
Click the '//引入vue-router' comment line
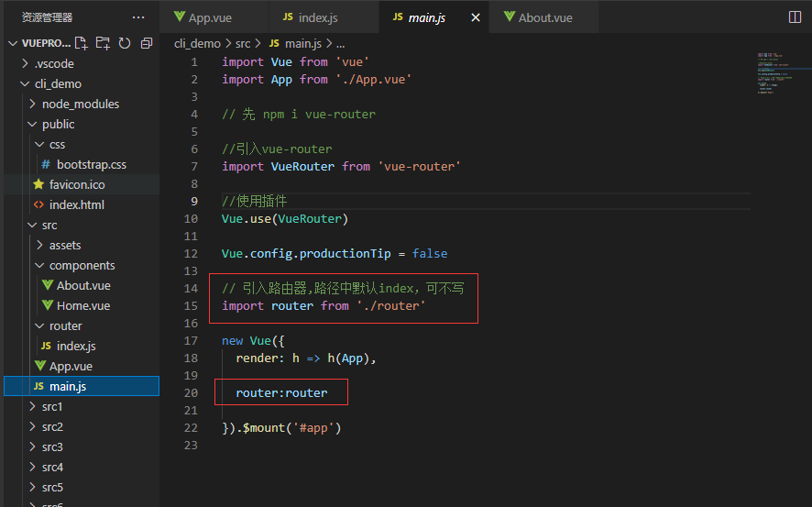coord(277,149)
